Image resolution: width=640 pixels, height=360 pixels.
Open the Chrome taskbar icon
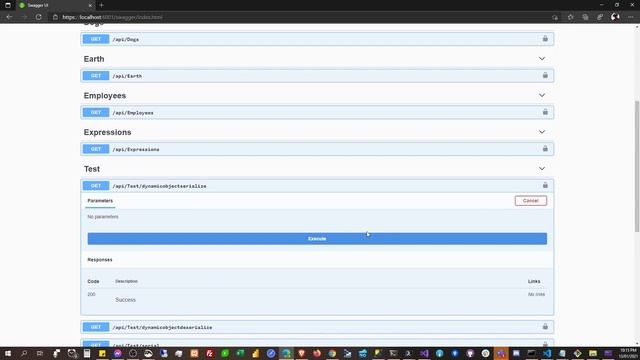[332, 353]
